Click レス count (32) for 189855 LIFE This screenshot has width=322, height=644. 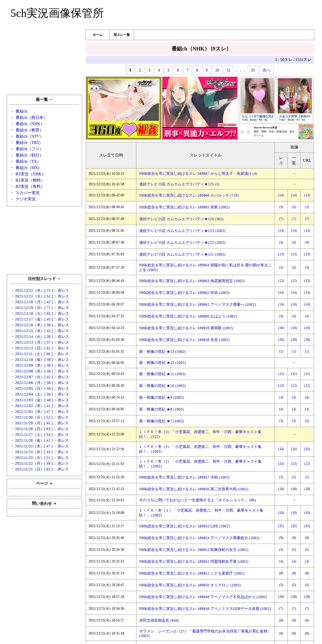pyautogui.click(x=281, y=526)
